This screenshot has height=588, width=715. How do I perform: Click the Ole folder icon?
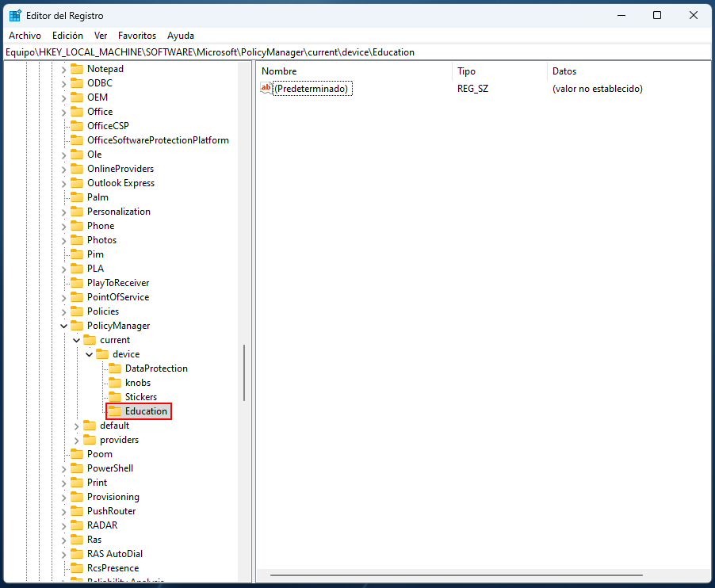[77, 155]
